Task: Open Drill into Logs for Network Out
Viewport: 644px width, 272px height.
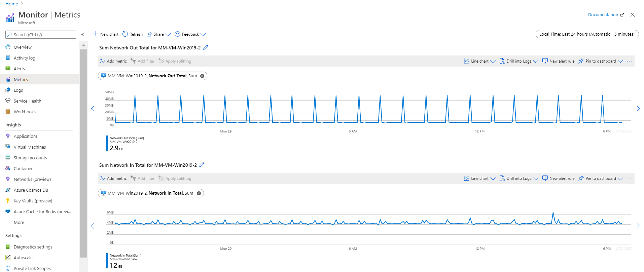Action: pyautogui.click(x=519, y=61)
